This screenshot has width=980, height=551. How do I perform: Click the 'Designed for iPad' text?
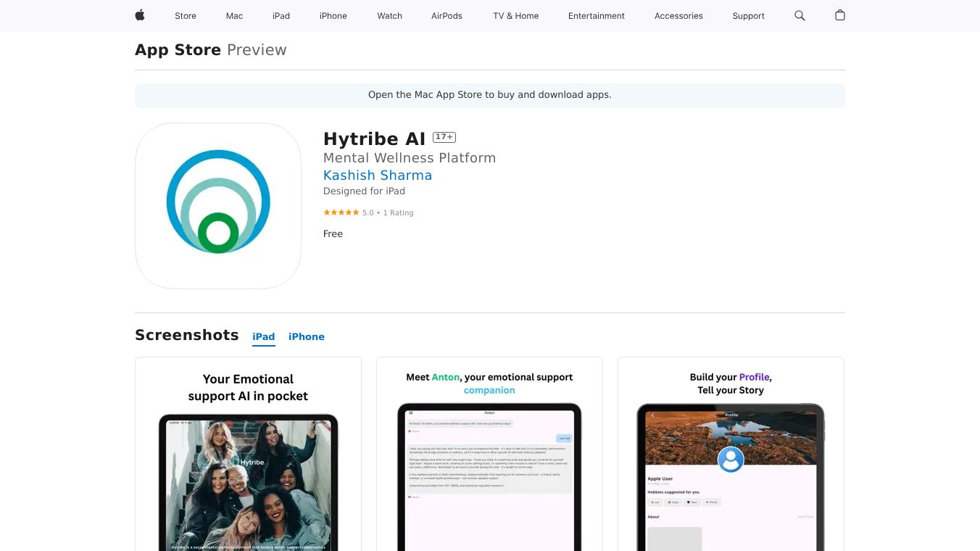point(364,191)
